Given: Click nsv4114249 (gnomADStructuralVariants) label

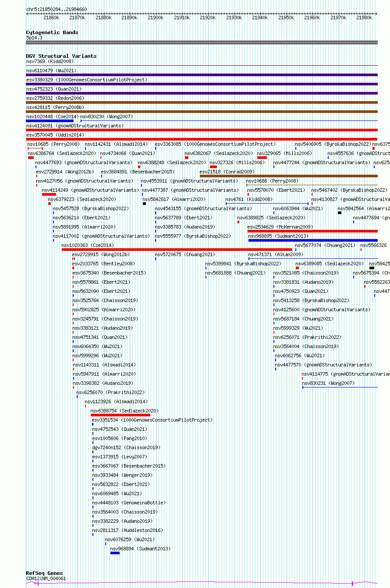Looking at the screenshot, I should coord(90,190).
